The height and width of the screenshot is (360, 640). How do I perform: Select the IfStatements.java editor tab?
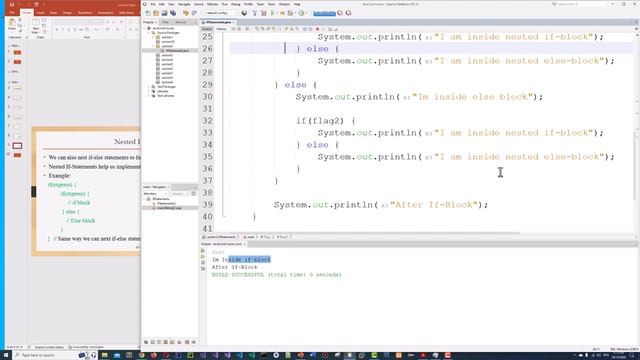[x=218, y=22]
